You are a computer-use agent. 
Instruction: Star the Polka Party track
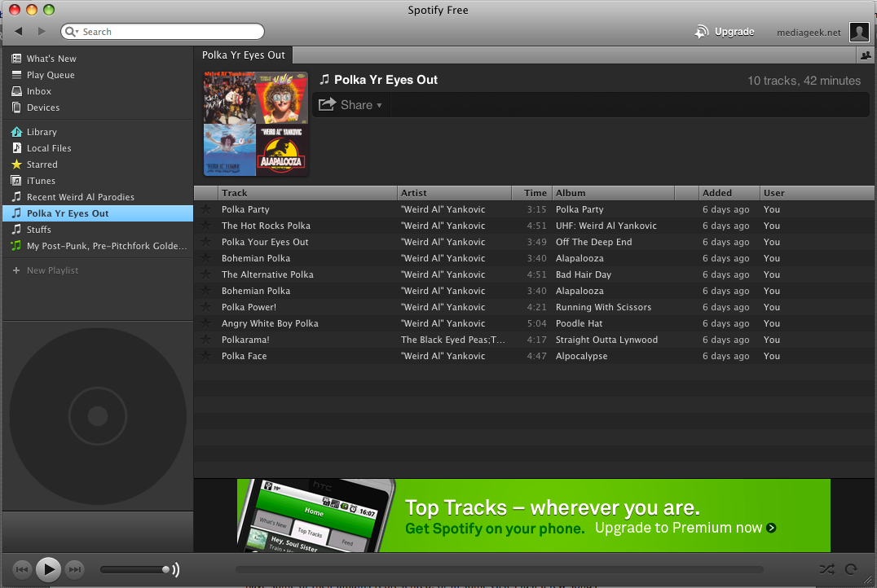tap(205, 209)
